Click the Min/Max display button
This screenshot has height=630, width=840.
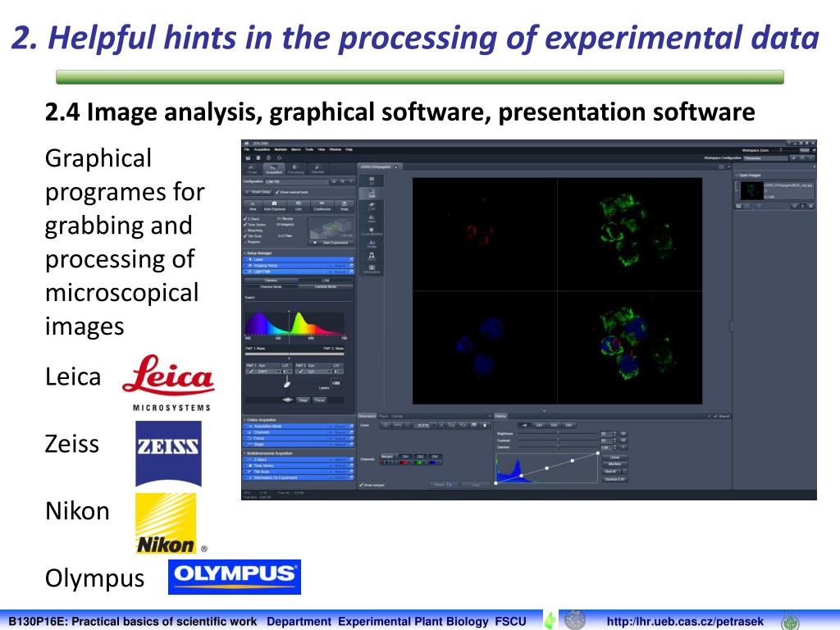(614, 464)
